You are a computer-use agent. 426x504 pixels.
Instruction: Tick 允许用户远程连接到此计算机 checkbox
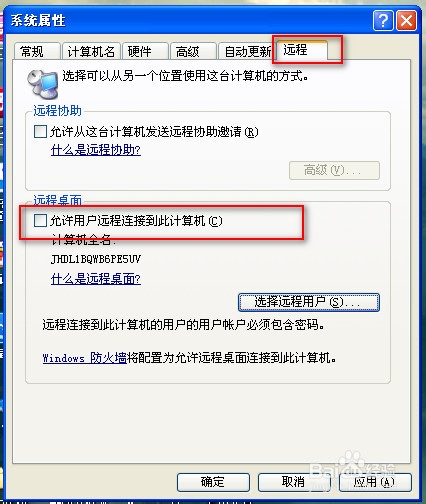tap(40, 220)
